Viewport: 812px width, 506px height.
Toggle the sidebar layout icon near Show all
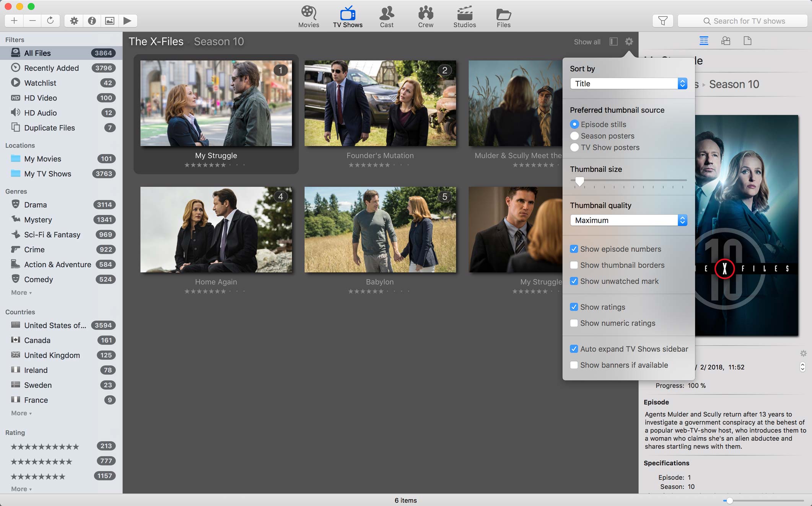(613, 41)
